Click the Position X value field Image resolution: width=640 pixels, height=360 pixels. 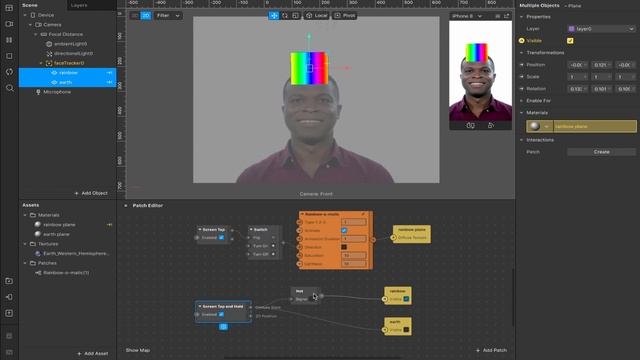point(577,65)
